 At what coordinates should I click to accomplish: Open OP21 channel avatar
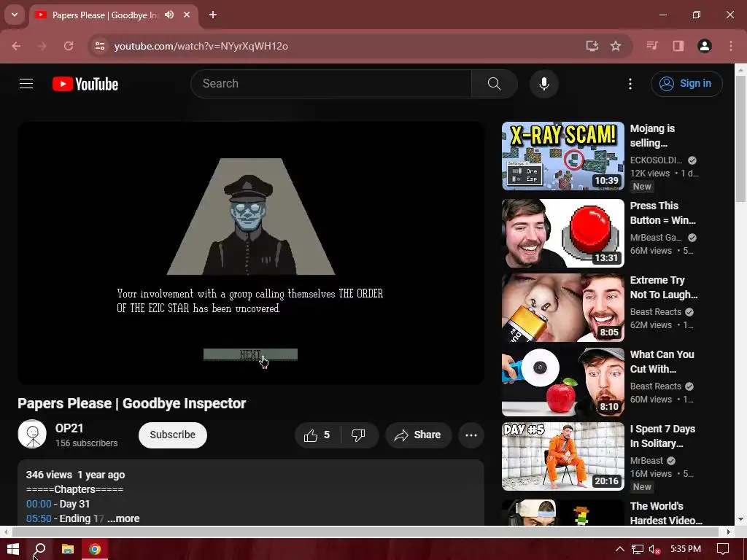click(32, 434)
